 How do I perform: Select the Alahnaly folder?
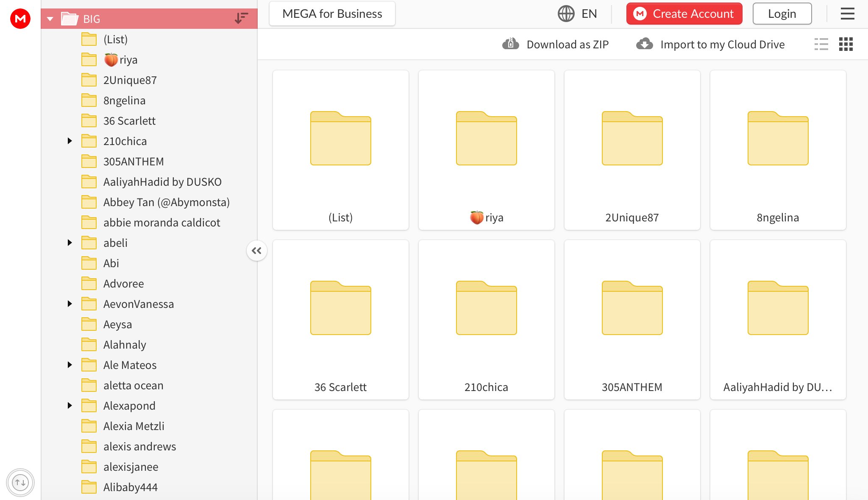[x=149, y=345]
